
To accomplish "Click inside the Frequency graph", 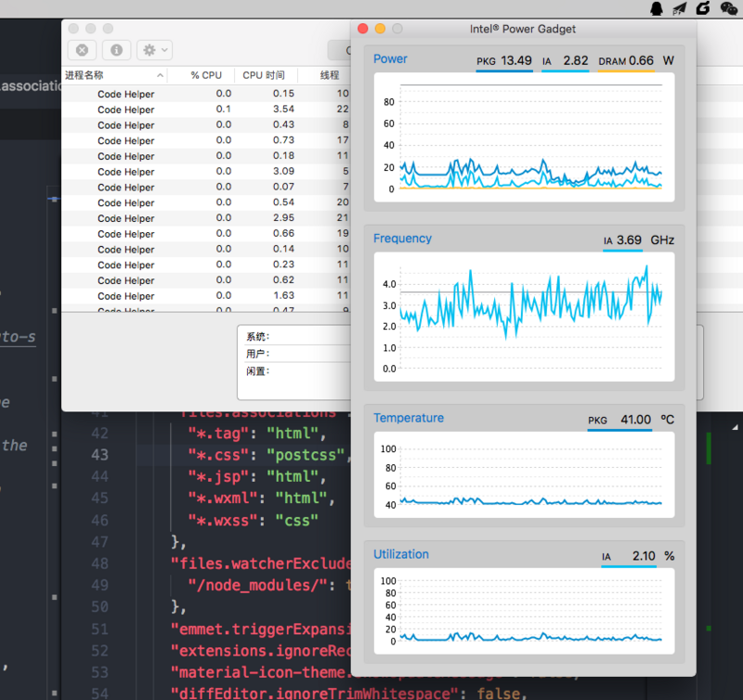I will [x=524, y=317].
